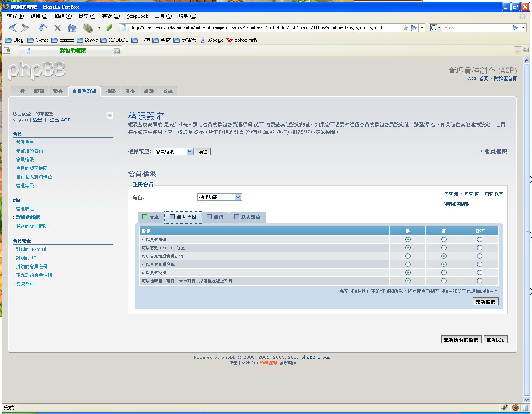Click the page icon in the address bar
532x414 pixels.
[124, 28]
